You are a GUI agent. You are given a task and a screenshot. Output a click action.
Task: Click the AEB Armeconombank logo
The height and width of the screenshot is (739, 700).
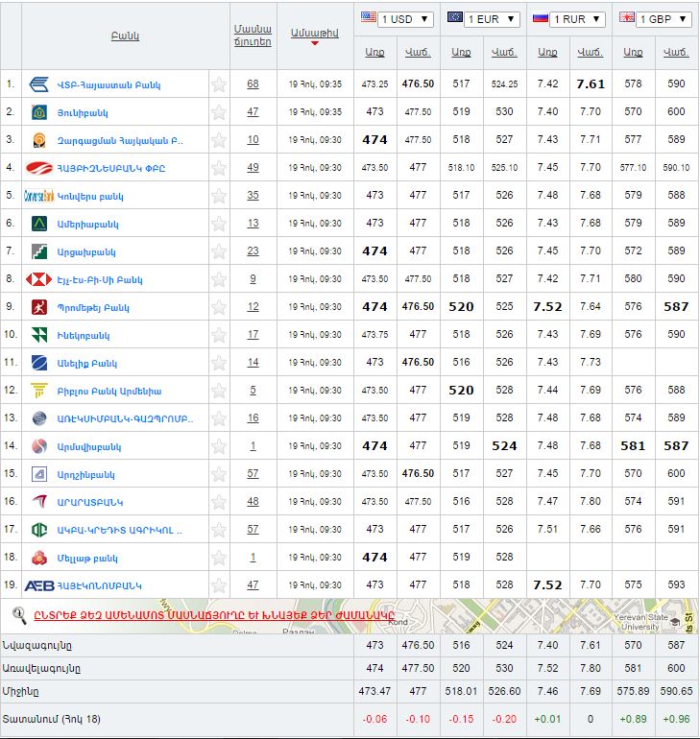[x=39, y=584]
